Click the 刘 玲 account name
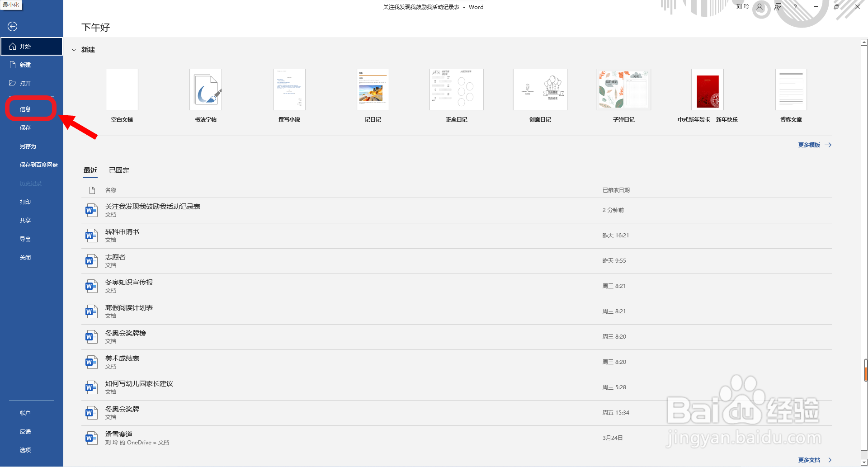Screen dimensions: 868x467 tap(742, 7)
